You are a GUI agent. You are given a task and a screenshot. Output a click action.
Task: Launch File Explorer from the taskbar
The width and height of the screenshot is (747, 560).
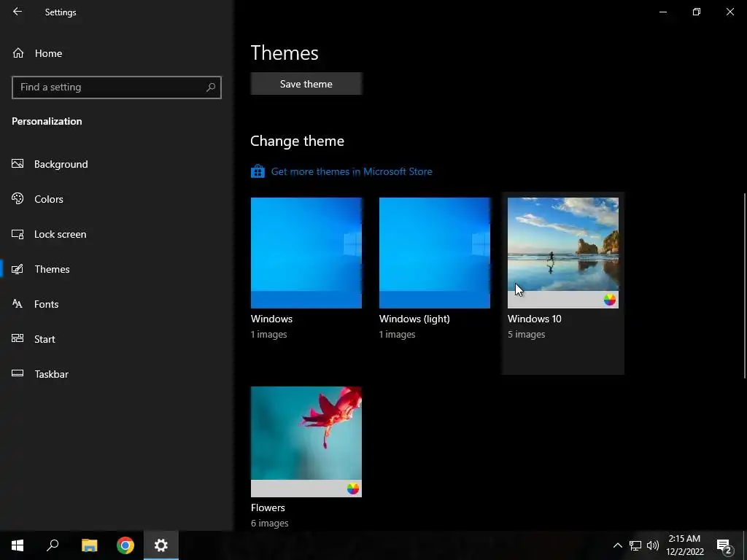(89, 545)
